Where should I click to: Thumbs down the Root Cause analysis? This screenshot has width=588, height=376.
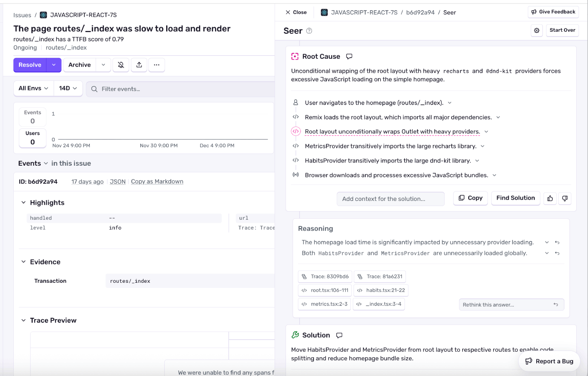click(x=565, y=198)
